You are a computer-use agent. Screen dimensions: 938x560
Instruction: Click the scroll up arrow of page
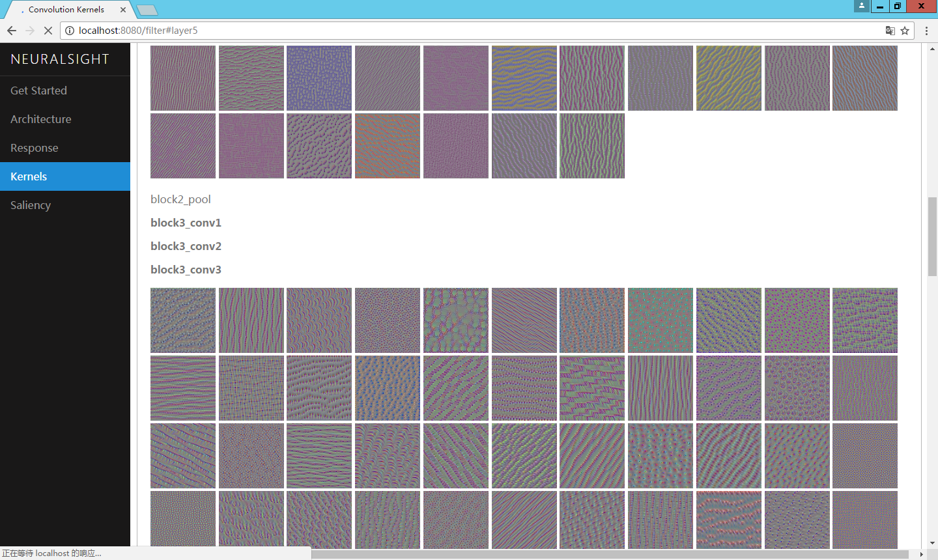point(932,48)
